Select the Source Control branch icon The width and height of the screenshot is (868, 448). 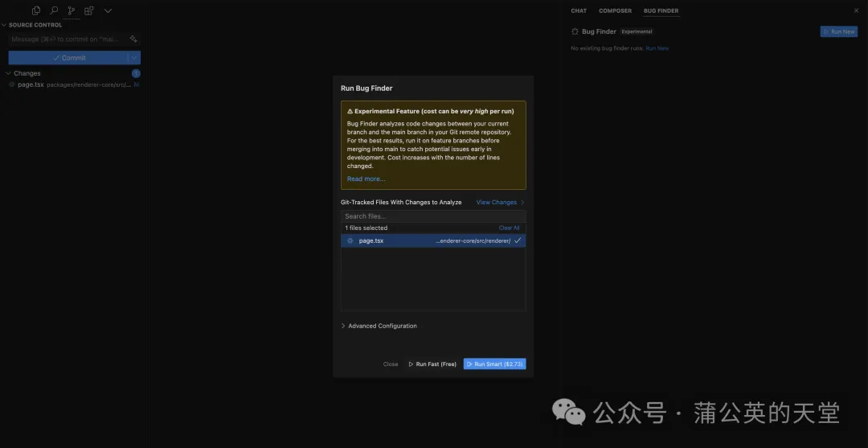tap(72, 10)
